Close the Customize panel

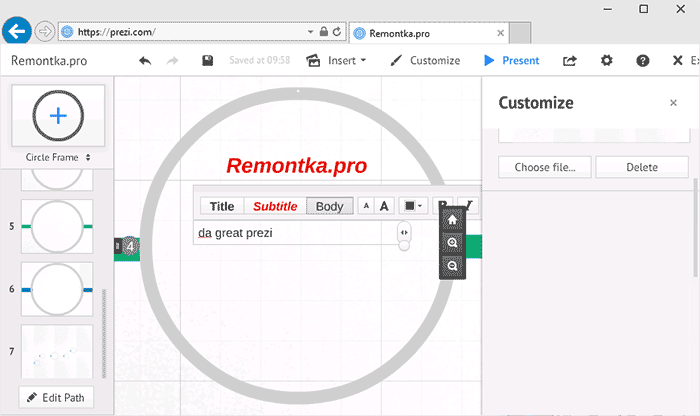point(673,103)
